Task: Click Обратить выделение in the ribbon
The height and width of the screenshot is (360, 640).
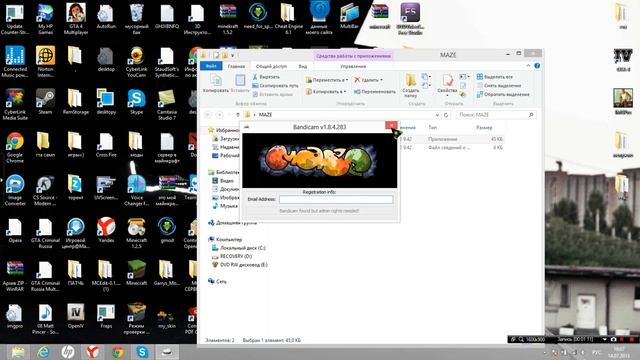Action: coord(503,94)
